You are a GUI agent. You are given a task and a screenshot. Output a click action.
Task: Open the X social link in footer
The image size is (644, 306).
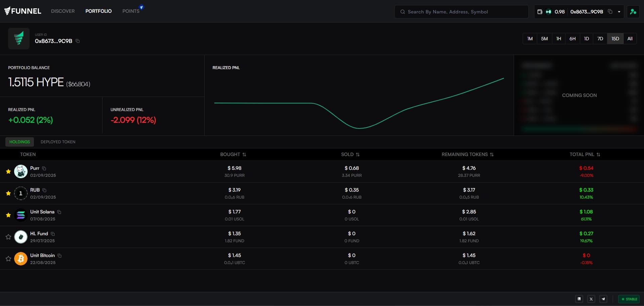coord(591,299)
